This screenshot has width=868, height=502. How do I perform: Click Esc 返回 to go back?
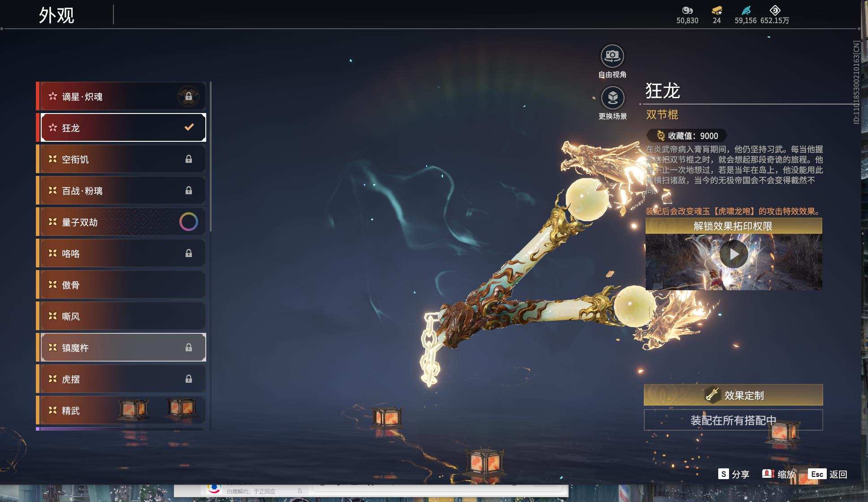click(828, 474)
